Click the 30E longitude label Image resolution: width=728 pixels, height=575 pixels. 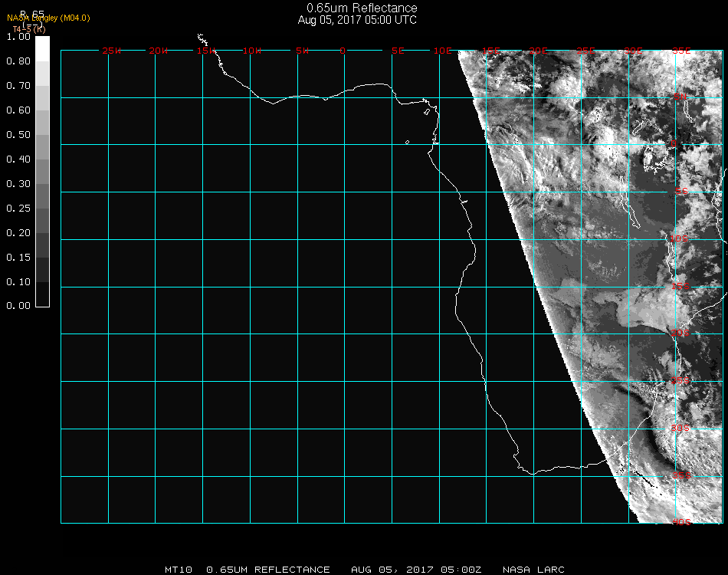[x=633, y=51]
